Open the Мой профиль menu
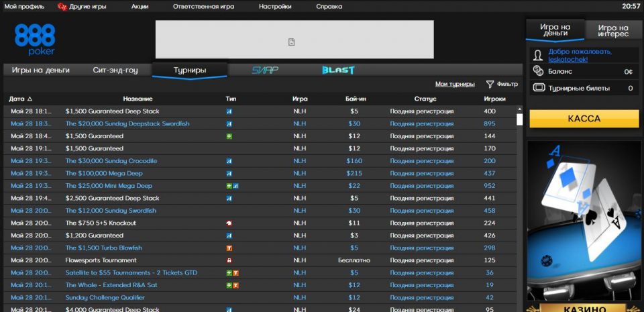Screen dimensions: 644x312 tap(25, 6)
